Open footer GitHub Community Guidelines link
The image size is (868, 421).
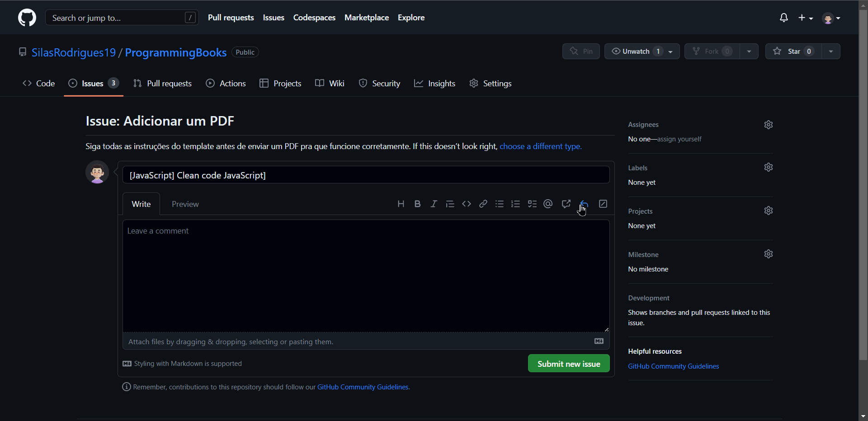coord(363,387)
